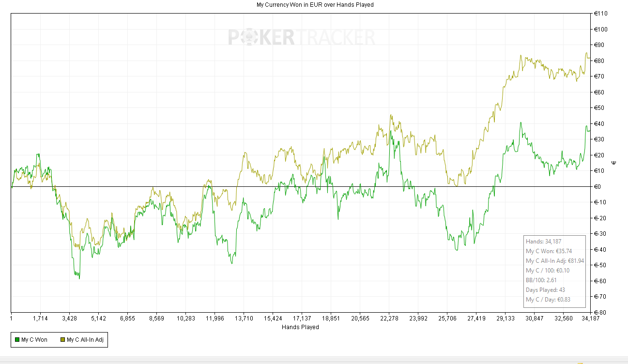Click the 34,187 x-axis tick label

tap(591, 318)
